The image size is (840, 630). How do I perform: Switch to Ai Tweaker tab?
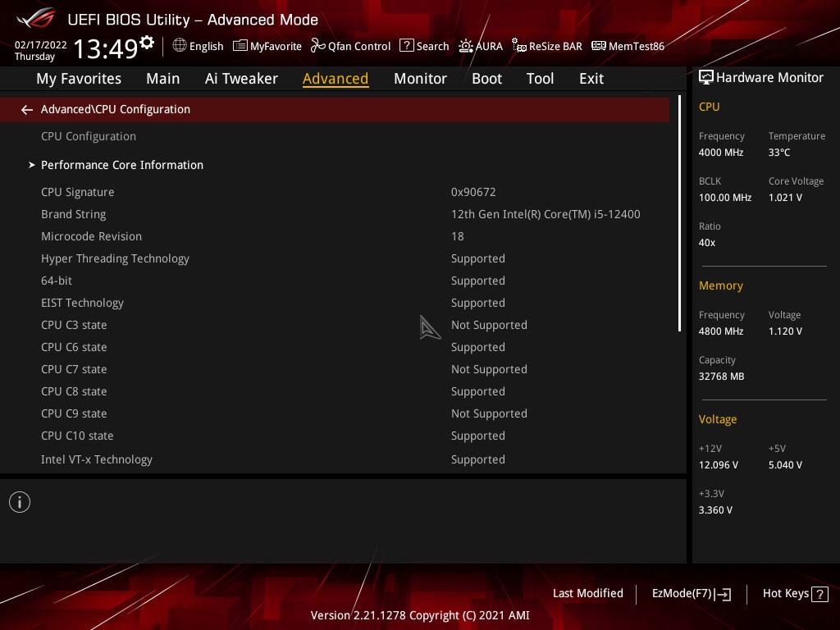pyautogui.click(x=241, y=79)
